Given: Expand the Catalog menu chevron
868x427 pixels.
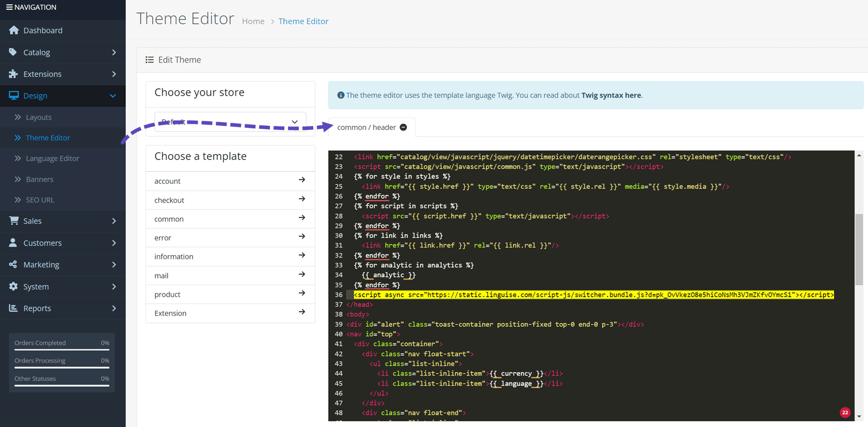Looking at the screenshot, I should 114,52.
